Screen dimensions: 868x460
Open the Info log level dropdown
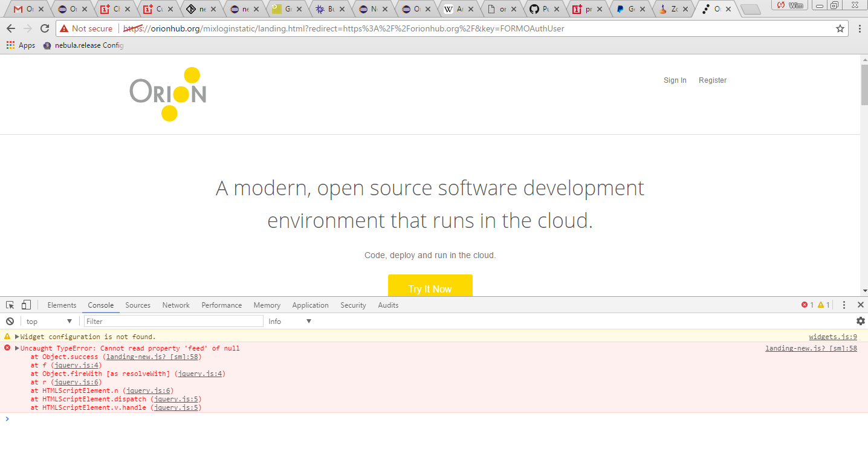(290, 322)
